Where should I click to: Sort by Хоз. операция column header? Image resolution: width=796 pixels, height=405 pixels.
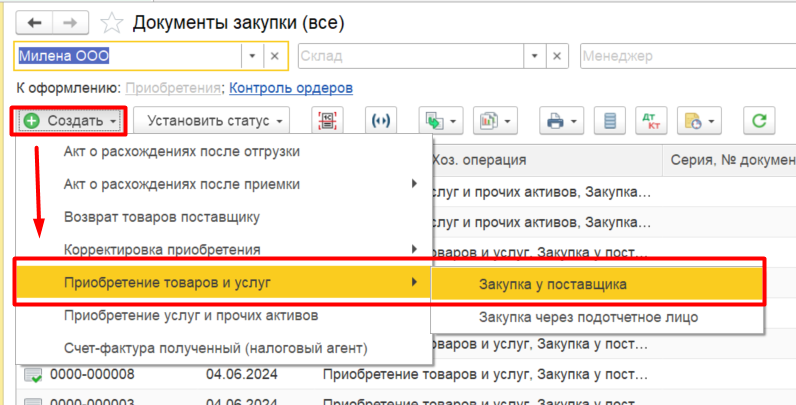[x=547, y=160]
